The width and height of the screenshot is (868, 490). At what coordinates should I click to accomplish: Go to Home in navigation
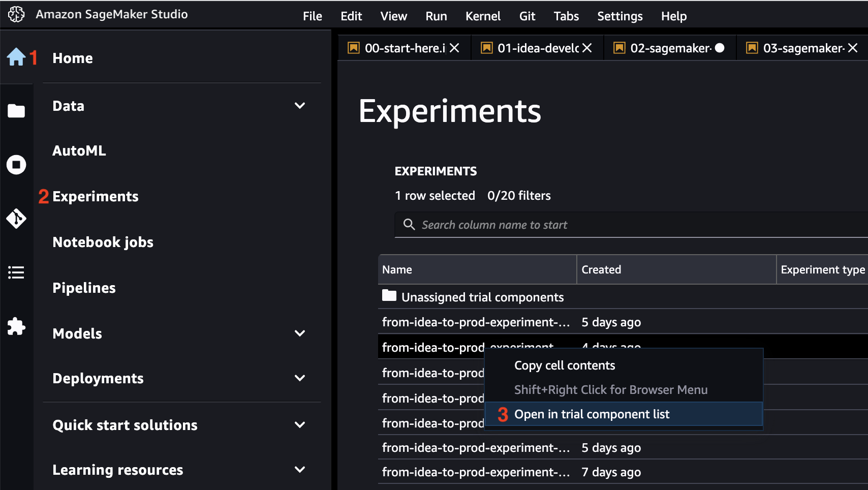pos(73,58)
